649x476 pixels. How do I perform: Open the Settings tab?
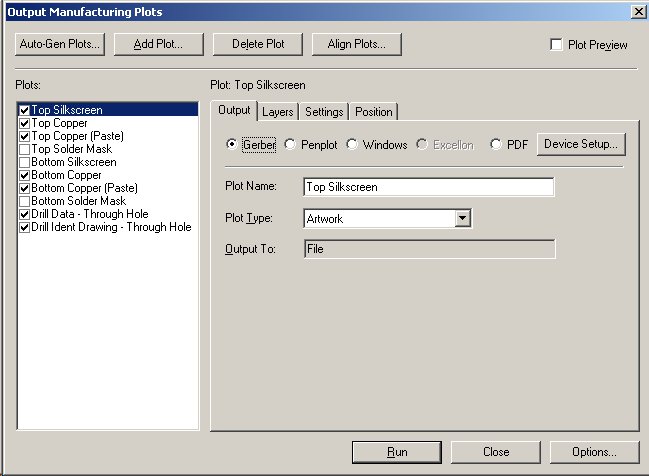pyautogui.click(x=324, y=112)
